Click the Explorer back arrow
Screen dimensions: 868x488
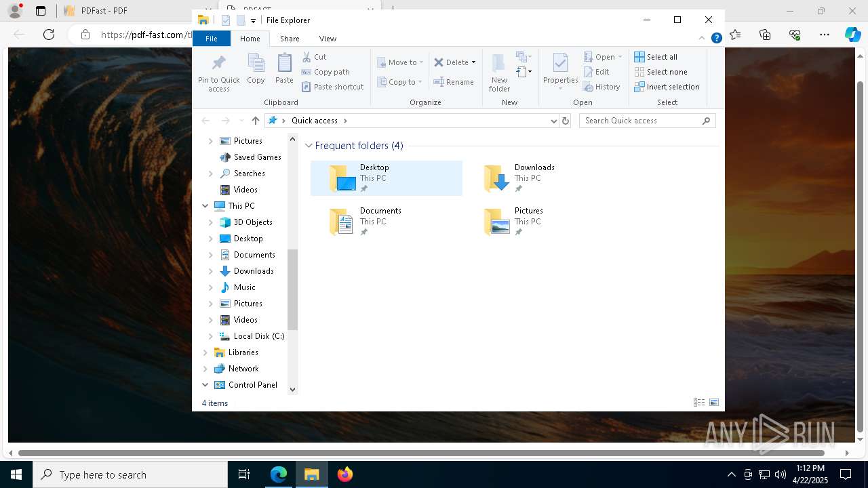click(x=205, y=121)
